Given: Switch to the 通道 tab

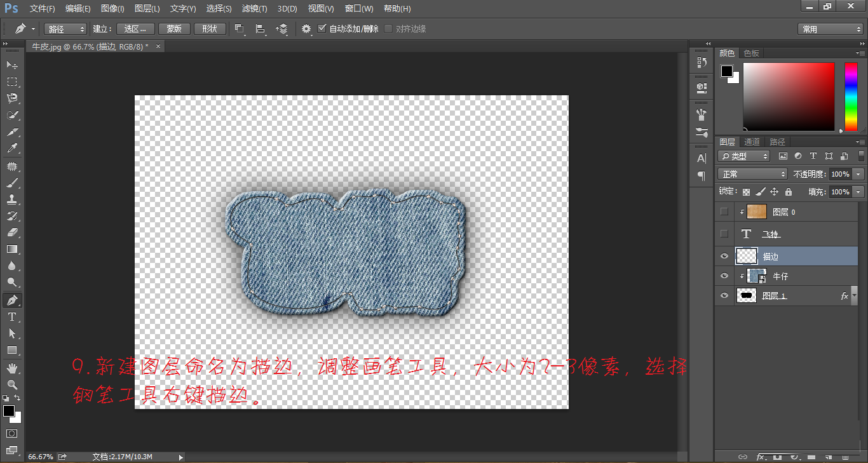Looking at the screenshot, I should point(752,142).
